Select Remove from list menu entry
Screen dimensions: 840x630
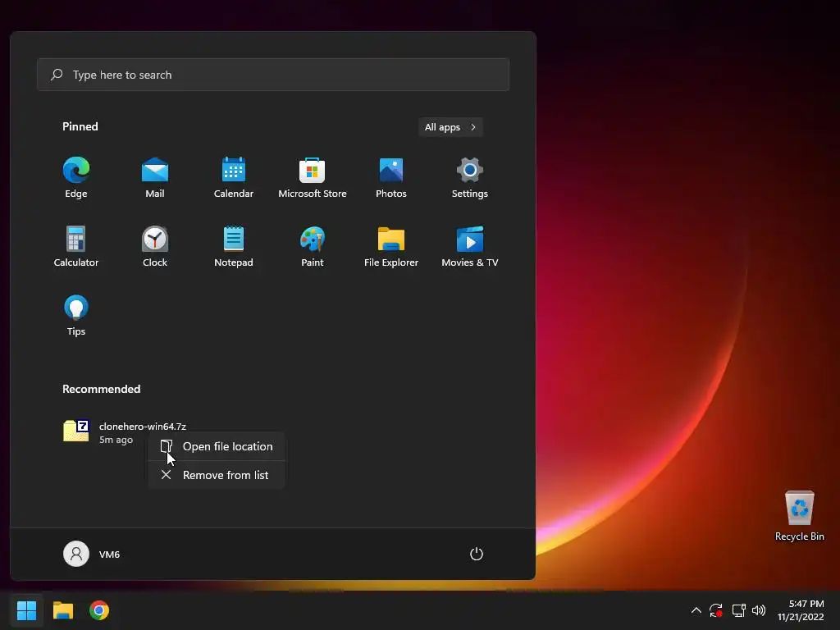pos(217,475)
